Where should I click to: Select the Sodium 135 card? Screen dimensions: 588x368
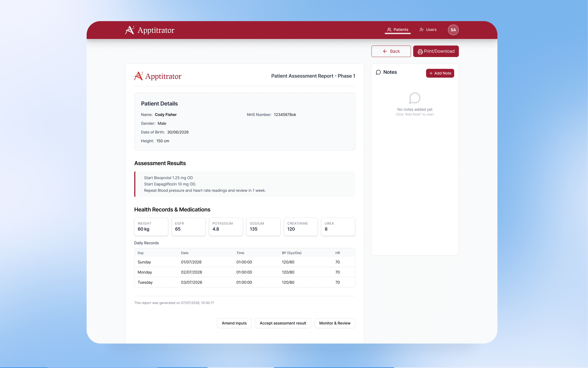[263, 227]
